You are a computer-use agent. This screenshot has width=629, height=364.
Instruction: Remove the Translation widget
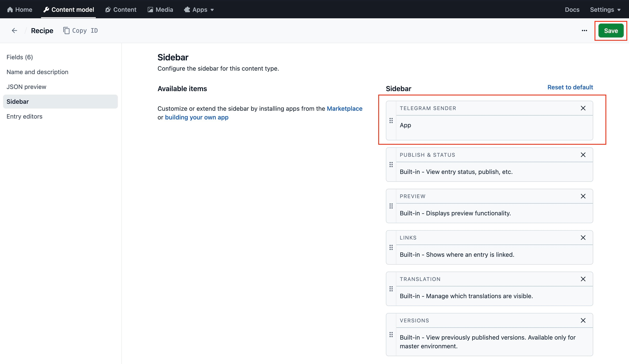tap(583, 279)
